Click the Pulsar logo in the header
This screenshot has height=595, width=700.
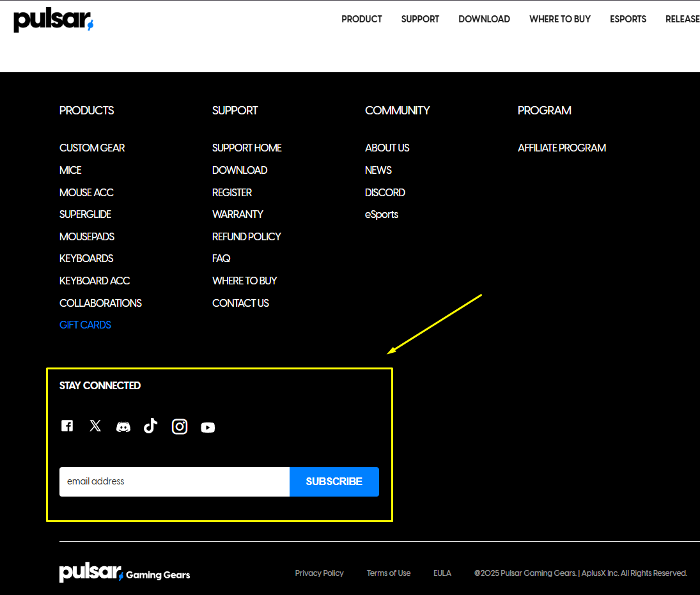(x=54, y=20)
